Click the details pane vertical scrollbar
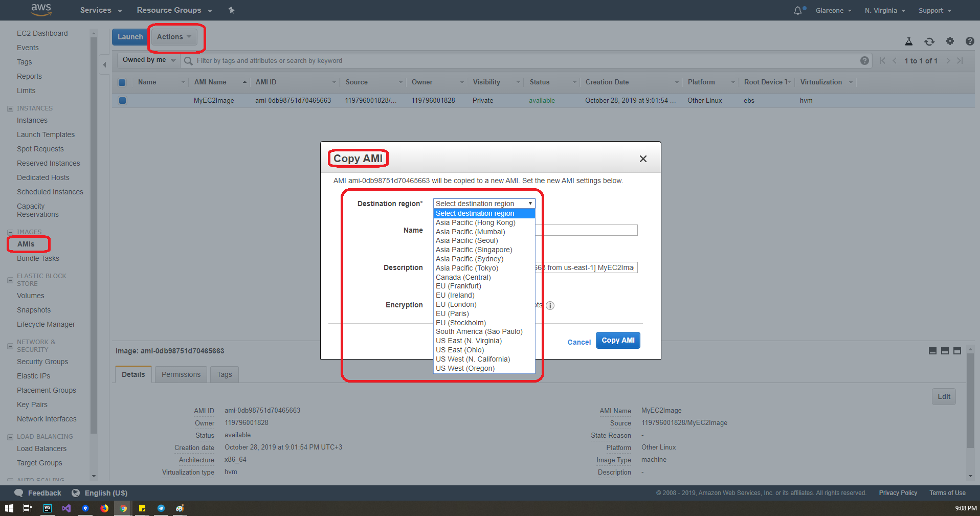 (970, 400)
